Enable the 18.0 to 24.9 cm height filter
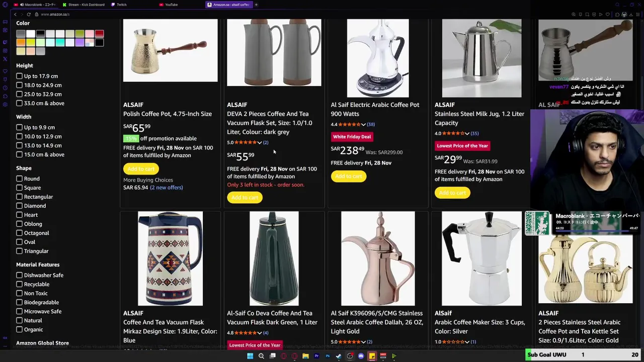This screenshot has width=644, height=362. coord(19,85)
